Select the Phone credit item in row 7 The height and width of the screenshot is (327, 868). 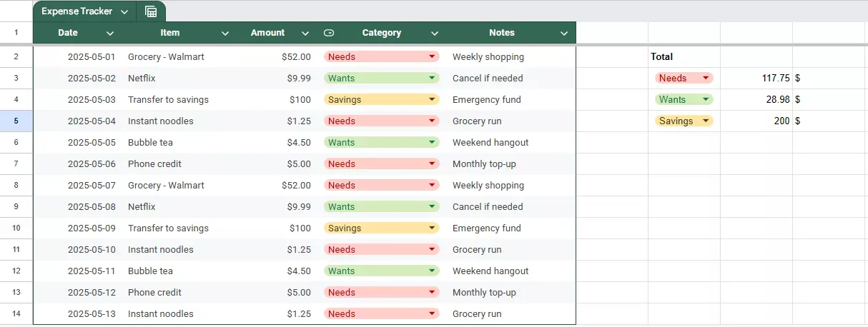(x=154, y=163)
